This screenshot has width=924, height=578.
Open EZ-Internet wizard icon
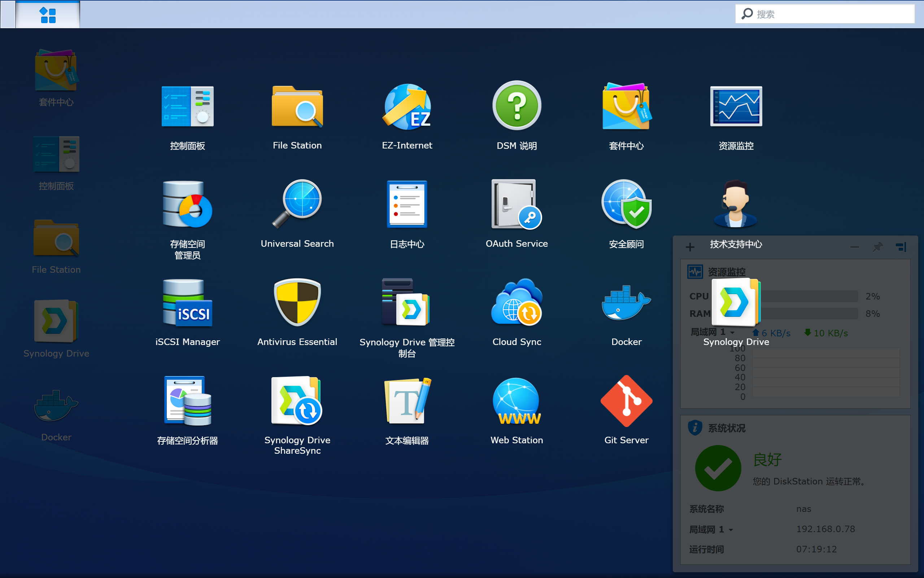407,106
